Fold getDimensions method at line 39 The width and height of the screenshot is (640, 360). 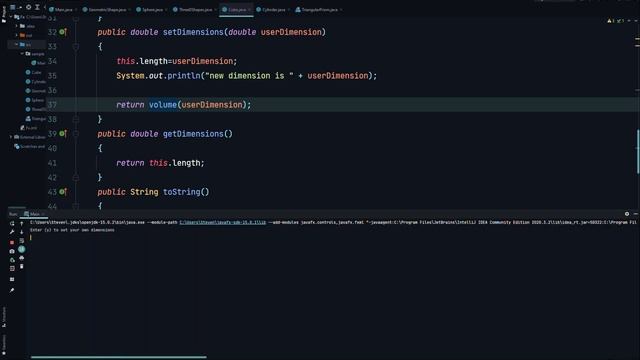click(76, 133)
